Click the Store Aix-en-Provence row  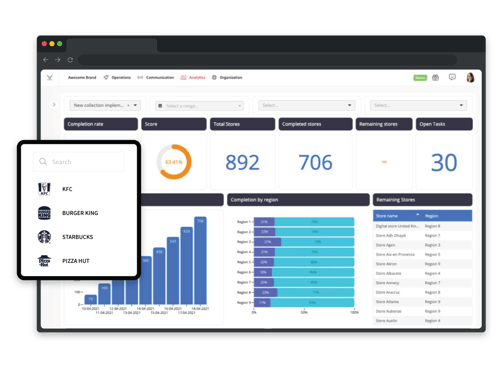[422, 254]
